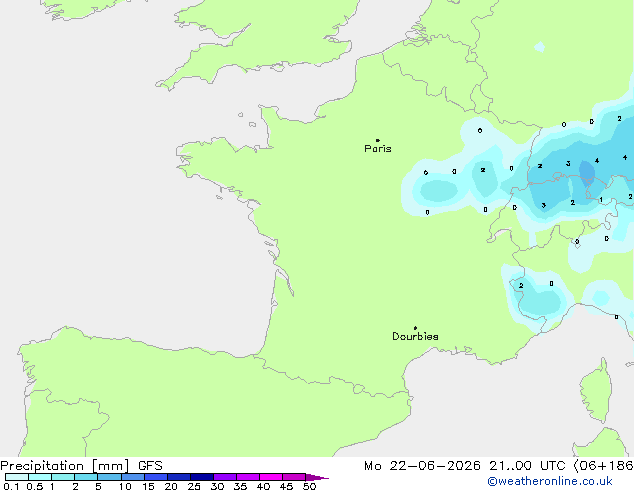Click the above-50 legend arrow tip

click(x=317, y=477)
